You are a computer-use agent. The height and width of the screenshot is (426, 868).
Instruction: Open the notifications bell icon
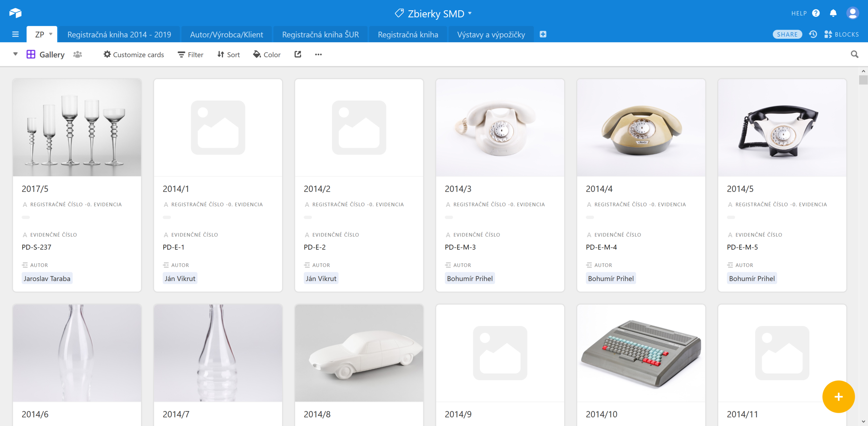(833, 13)
